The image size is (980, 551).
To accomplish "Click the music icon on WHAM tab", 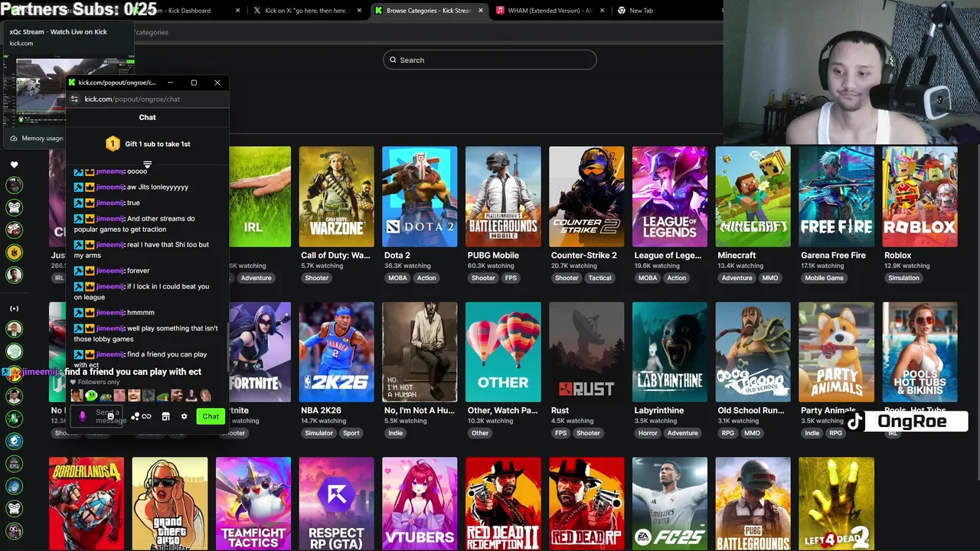I will 500,11.
